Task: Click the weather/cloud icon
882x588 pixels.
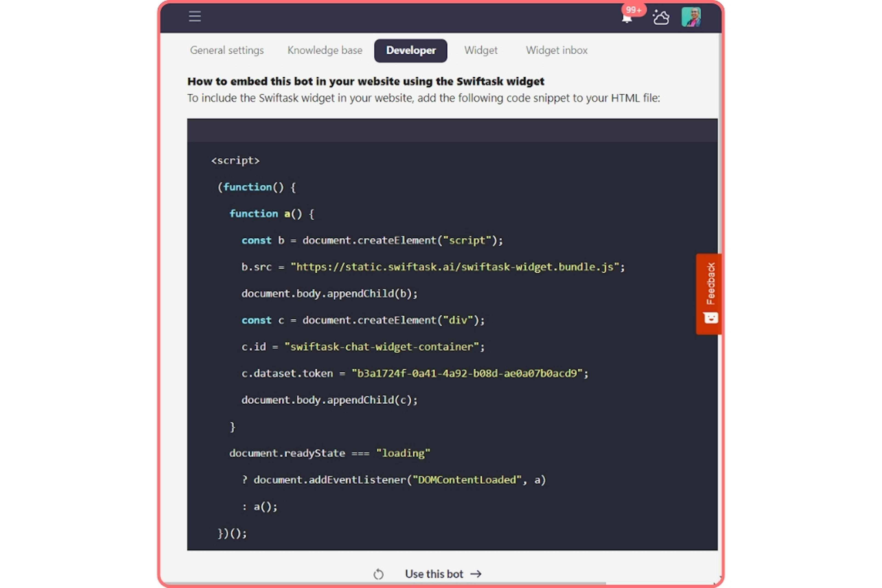Action: coord(661,16)
